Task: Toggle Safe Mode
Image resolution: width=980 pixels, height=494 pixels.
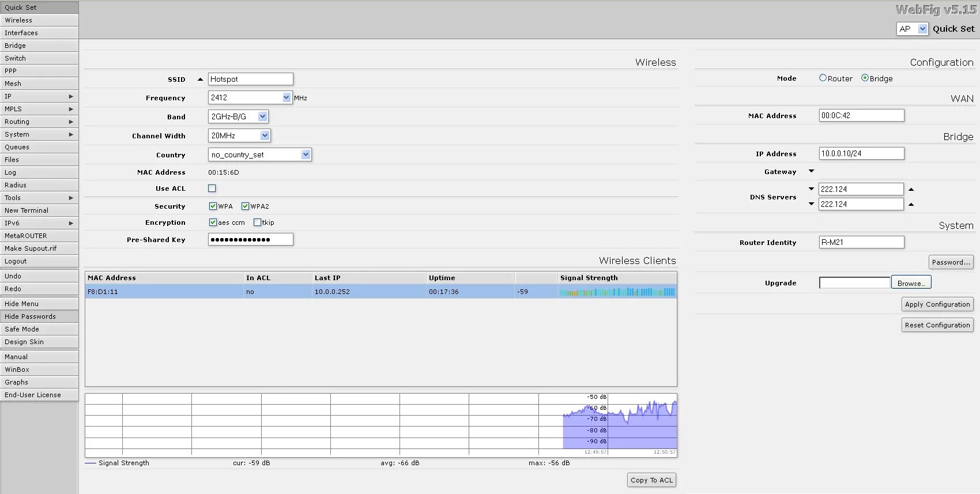Action: tap(39, 329)
